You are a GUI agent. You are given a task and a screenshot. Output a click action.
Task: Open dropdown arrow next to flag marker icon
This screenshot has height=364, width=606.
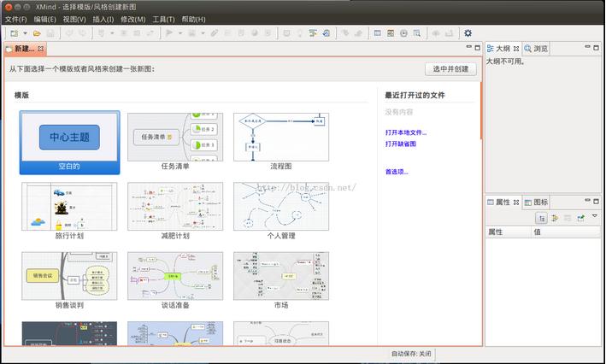(180, 33)
